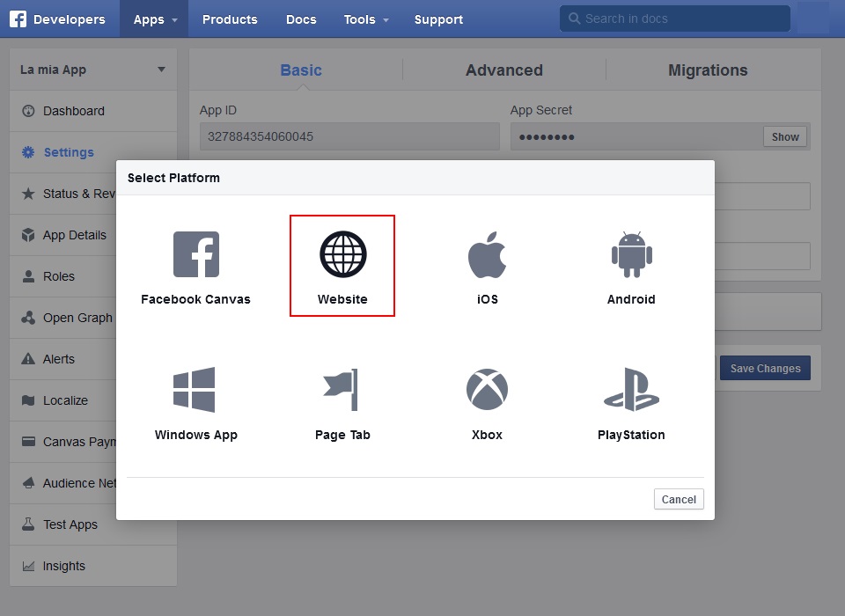The width and height of the screenshot is (845, 616).
Task: Choose the Windows App platform icon
Action: (195, 390)
